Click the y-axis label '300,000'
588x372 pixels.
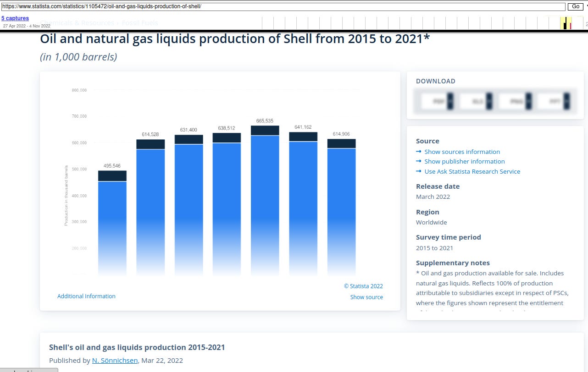click(x=79, y=222)
